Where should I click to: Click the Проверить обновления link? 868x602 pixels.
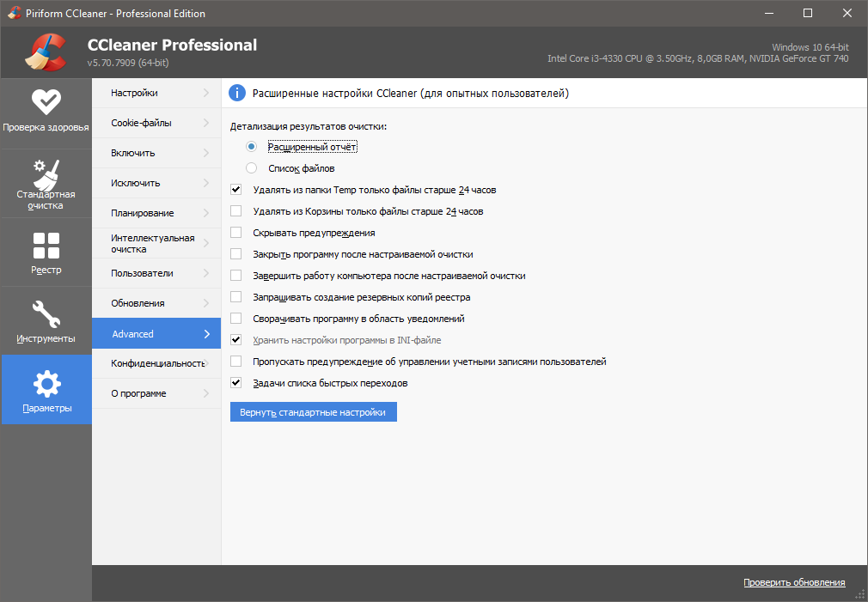793,582
